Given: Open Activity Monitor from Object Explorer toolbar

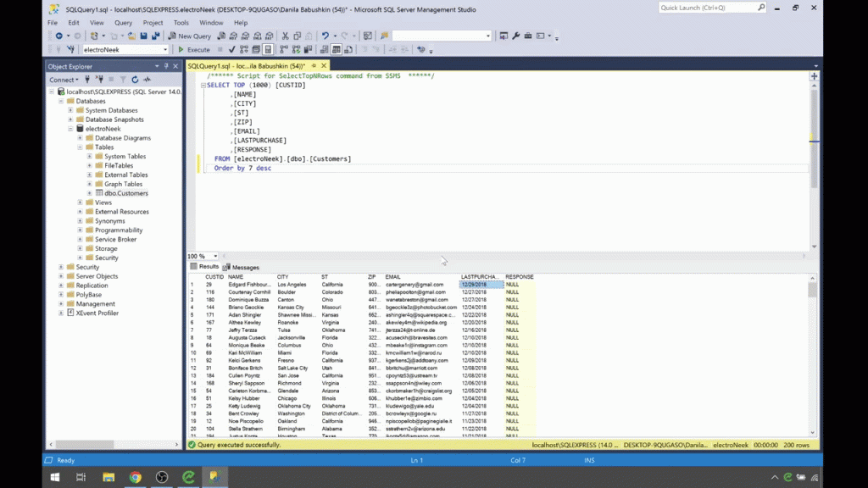Looking at the screenshot, I should pos(147,80).
